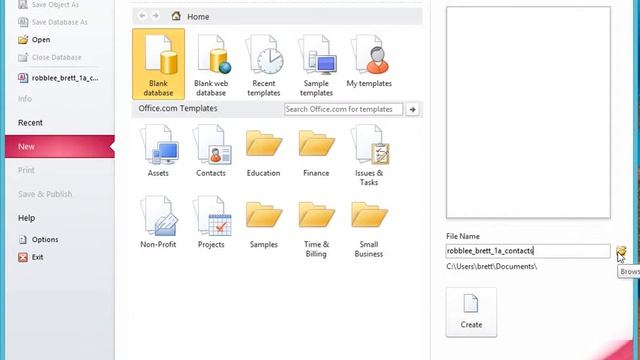Screen dimensions: 640x360
Task: Go back with the left arrow
Action: (142, 16)
